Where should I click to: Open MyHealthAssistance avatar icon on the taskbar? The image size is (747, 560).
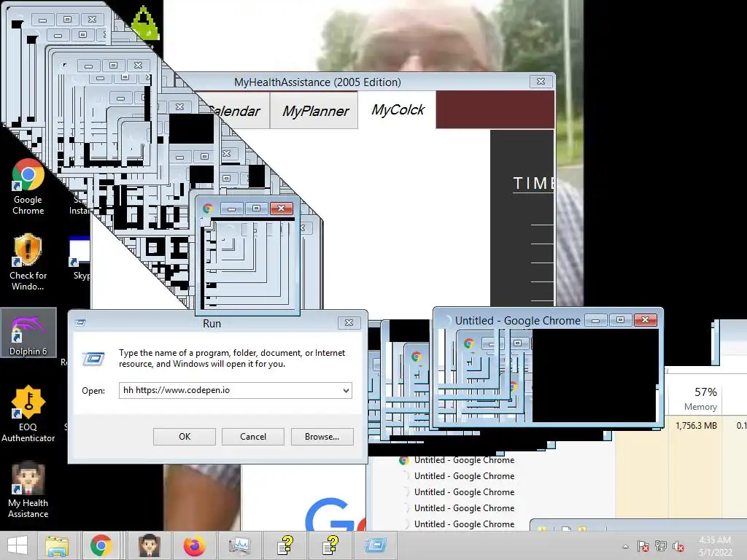click(x=150, y=545)
